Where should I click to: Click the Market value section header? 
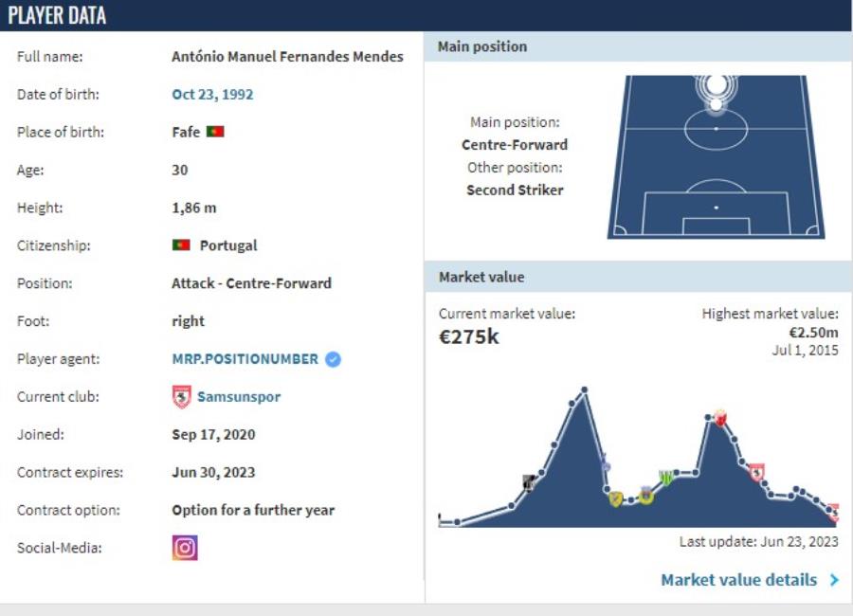[x=639, y=277]
